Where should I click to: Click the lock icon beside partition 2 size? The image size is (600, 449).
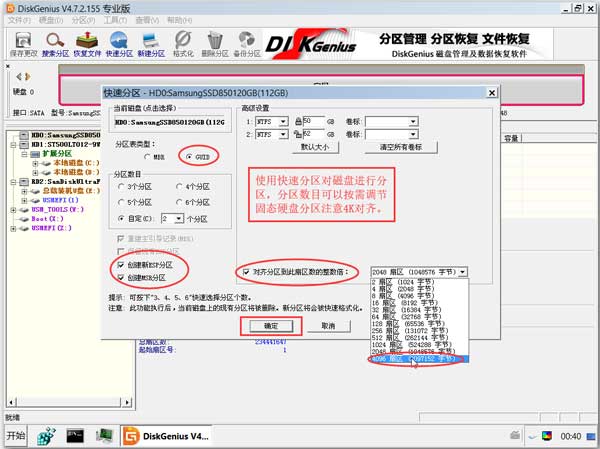point(298,134)
